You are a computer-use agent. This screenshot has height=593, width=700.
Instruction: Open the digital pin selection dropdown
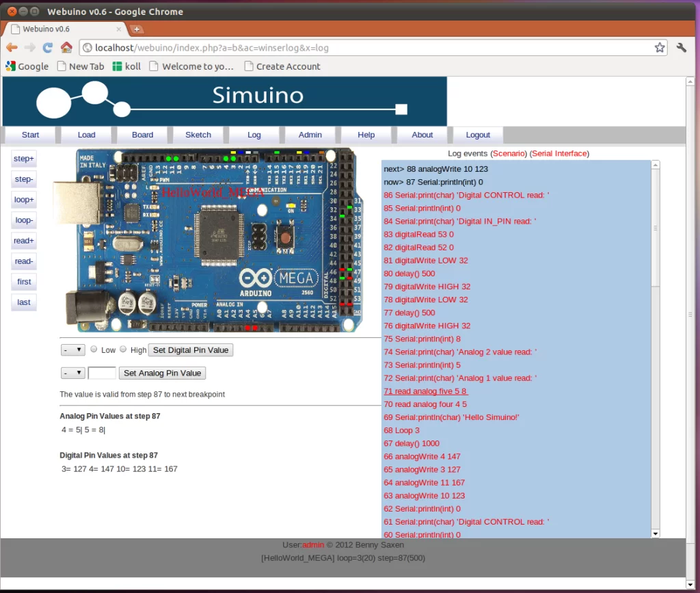[x=72, y=350]
